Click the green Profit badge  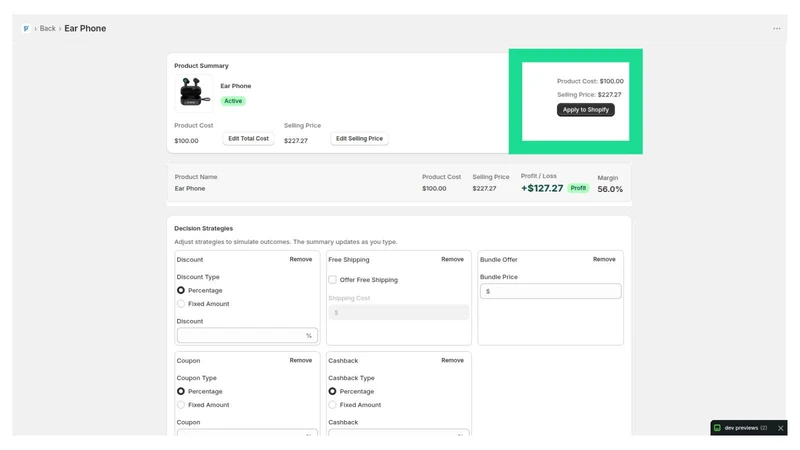[578, 188]
